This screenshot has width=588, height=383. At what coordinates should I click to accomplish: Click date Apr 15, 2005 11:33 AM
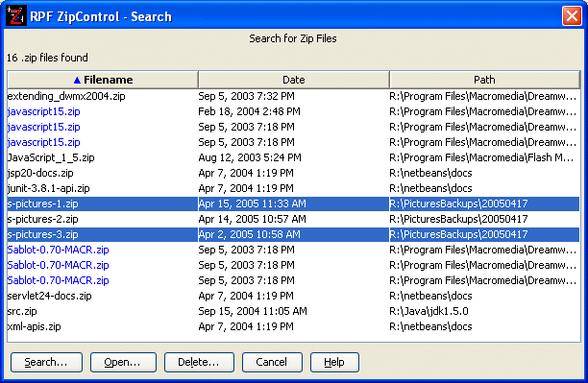coord(253,203)
